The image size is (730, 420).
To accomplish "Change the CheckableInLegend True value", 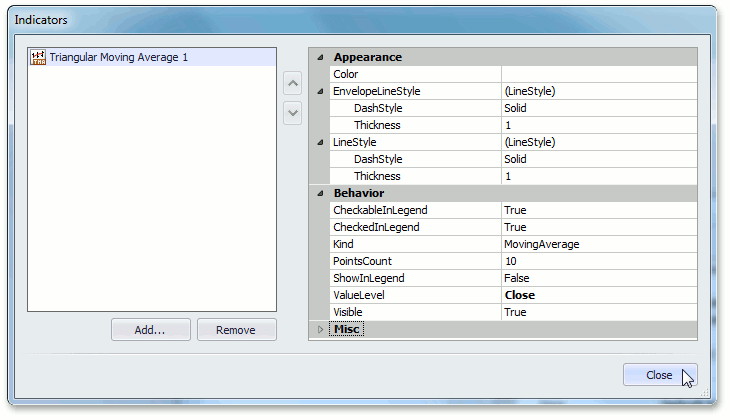I will click(599, 210).
